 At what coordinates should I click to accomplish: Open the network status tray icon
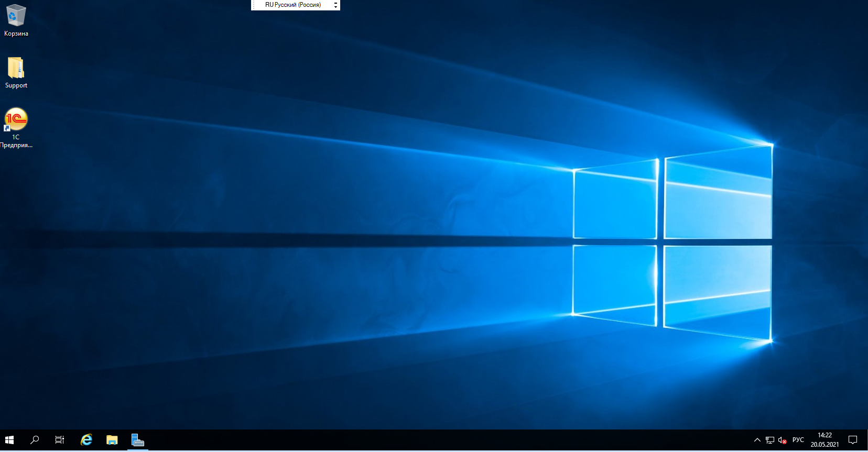(770, 440)
